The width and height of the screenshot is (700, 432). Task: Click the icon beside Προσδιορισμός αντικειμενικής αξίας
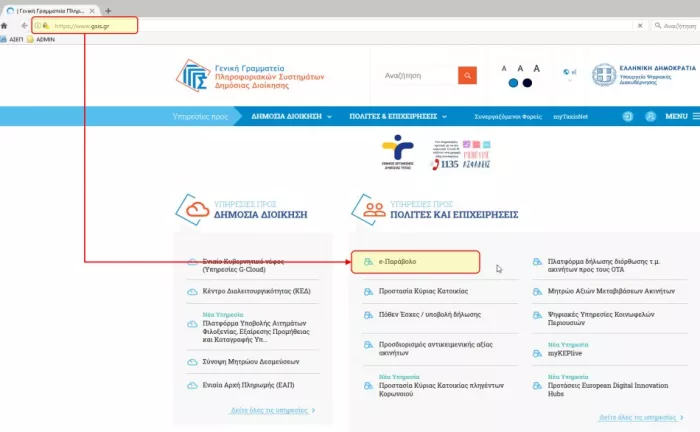[368, 345]
